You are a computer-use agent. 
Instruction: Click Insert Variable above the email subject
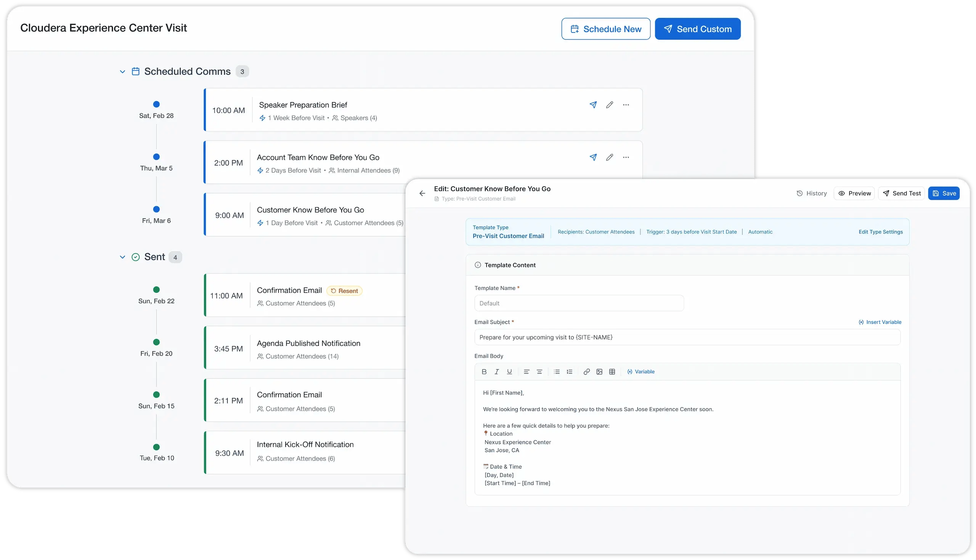coord(880,322)
